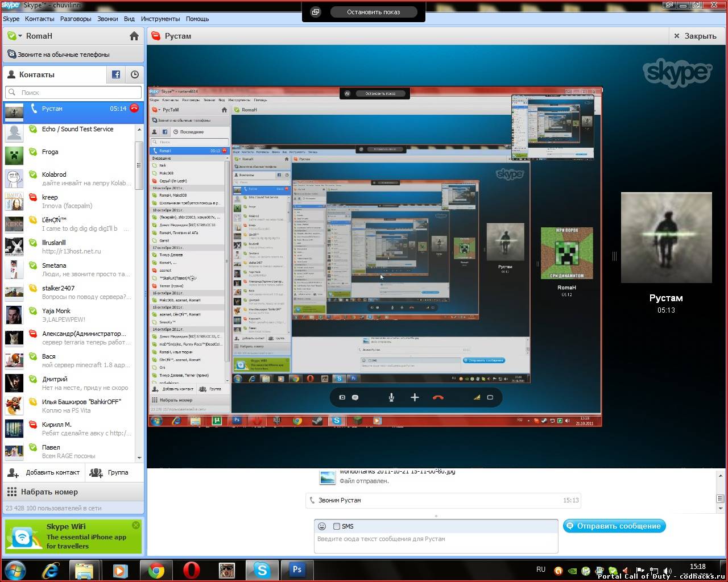Select Echo / Sound Test Service contact
Viewport: 728px width, 582px height.
pyautogui.click(x=69, y=134)
